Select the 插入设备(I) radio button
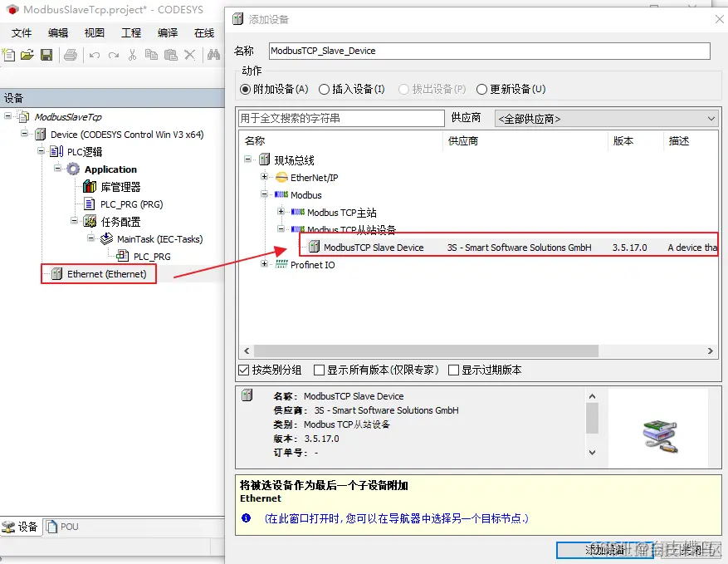 click(x=324, y=89)
